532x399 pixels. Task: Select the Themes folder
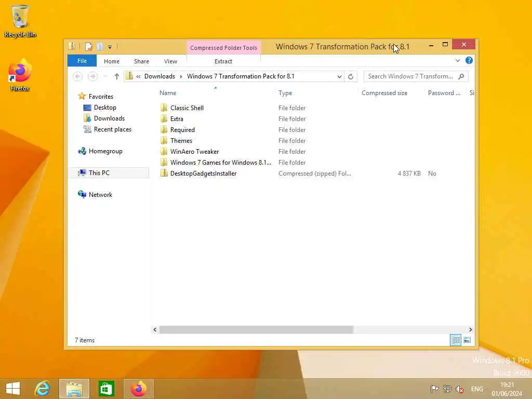(x=181, y=140)
